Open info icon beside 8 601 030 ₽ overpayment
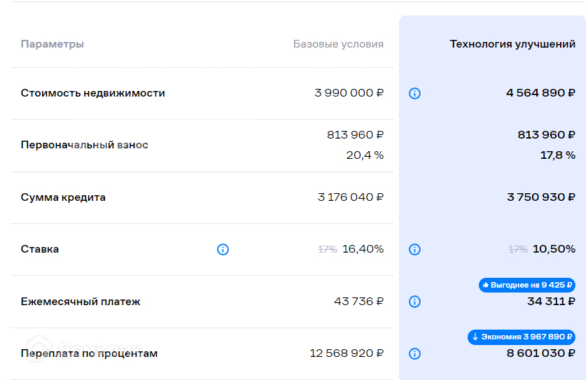 (414, 353)
